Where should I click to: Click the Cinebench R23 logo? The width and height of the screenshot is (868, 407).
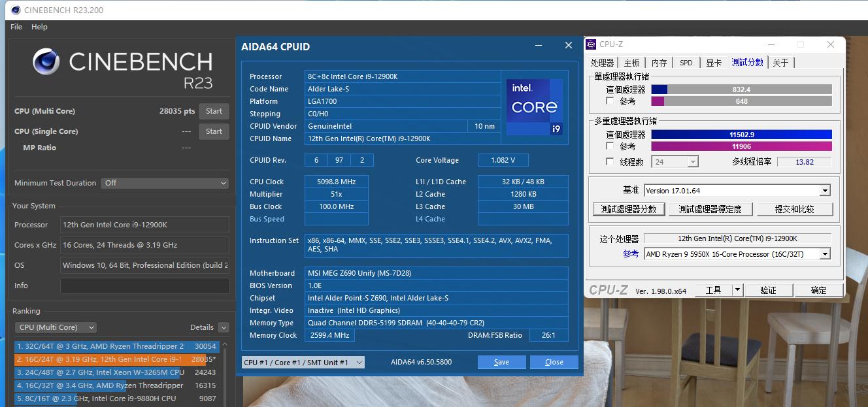pyautogui.click(x=120, y=65)
